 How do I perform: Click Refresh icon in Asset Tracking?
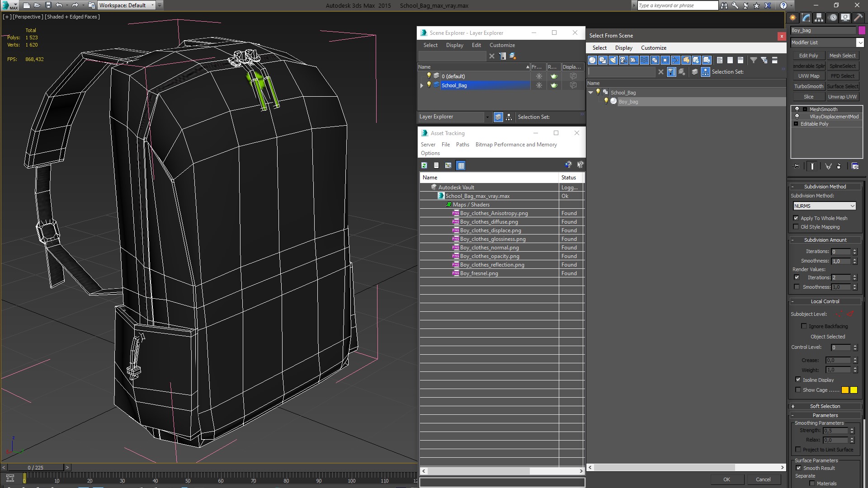coord(425,165)
